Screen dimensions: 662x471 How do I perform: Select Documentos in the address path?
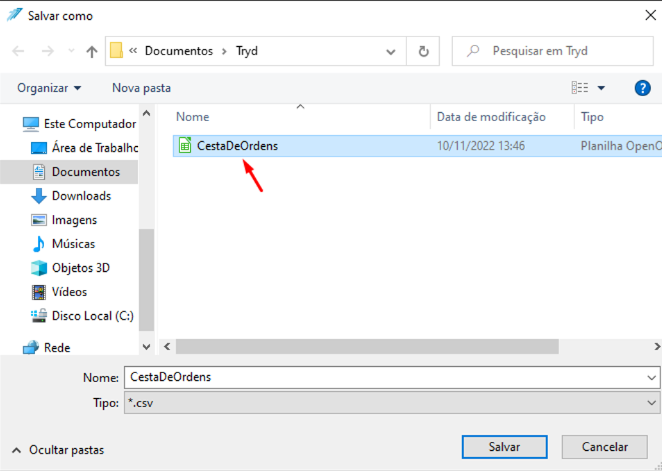click(x=179, y=51)
